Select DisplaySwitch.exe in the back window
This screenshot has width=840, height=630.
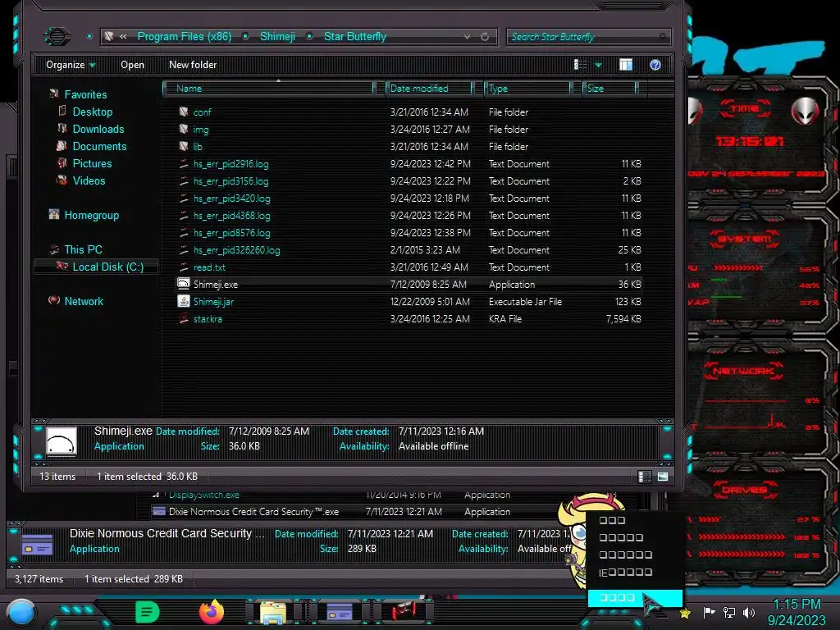pyautogui.click(x=204, y=495)
